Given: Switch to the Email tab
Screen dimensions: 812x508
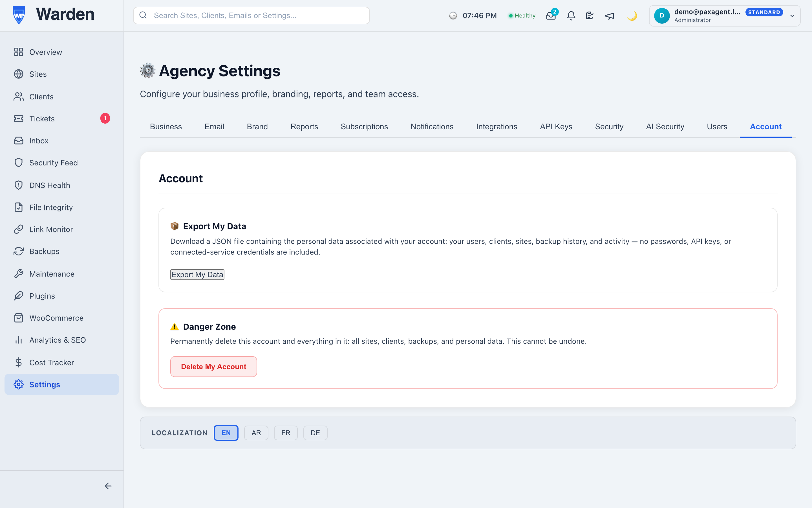Looking at the screenshot, I should [214, 127].
